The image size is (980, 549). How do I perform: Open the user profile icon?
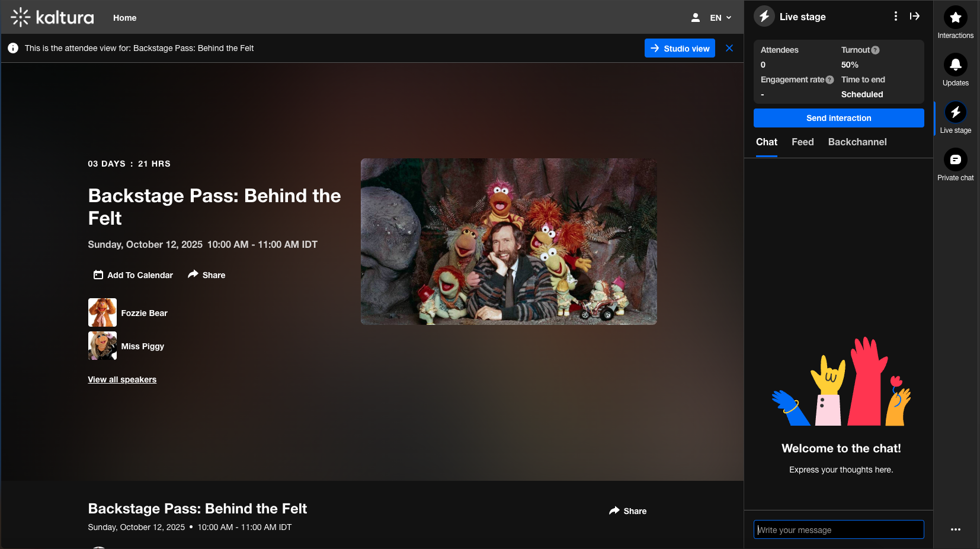tap(696, 18)
